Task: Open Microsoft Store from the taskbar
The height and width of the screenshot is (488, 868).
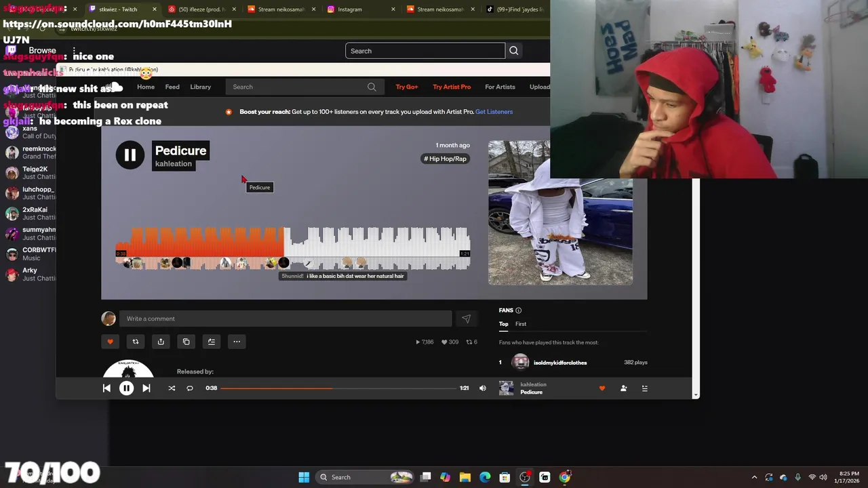Action: coord(505,477)
